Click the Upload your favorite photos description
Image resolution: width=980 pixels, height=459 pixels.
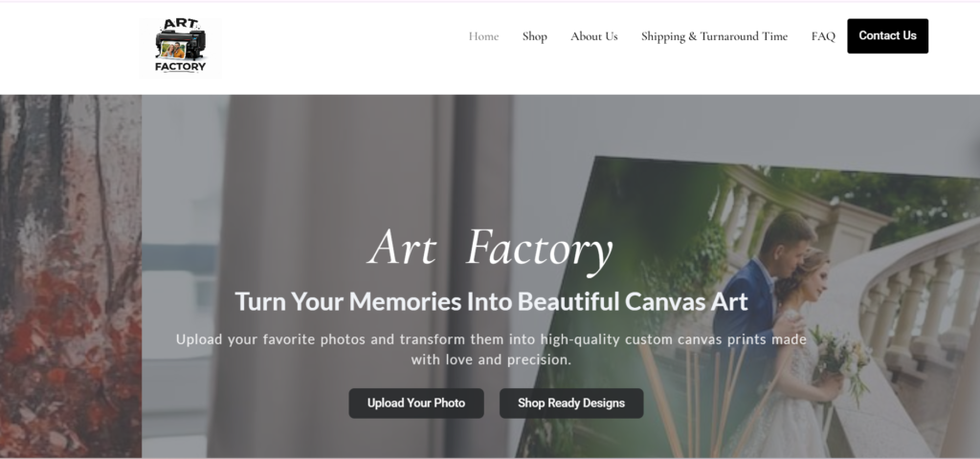tap(491, 350)
